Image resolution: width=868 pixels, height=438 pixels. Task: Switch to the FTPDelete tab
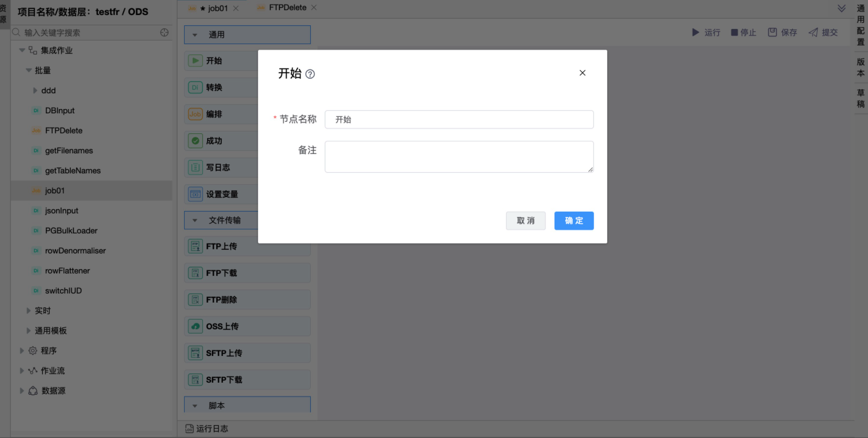287,8
